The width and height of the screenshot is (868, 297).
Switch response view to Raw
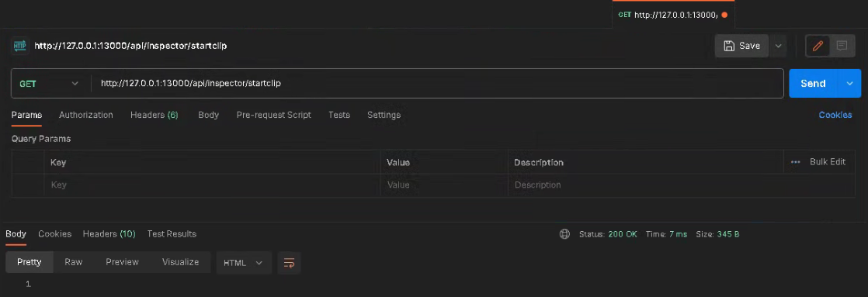[x=74, y=262]
